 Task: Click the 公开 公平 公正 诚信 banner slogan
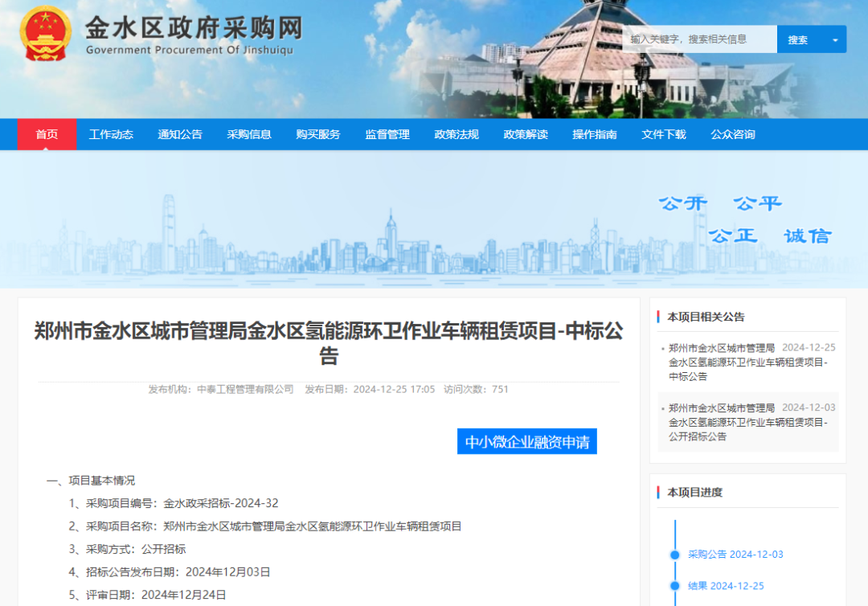click(745, 219)
